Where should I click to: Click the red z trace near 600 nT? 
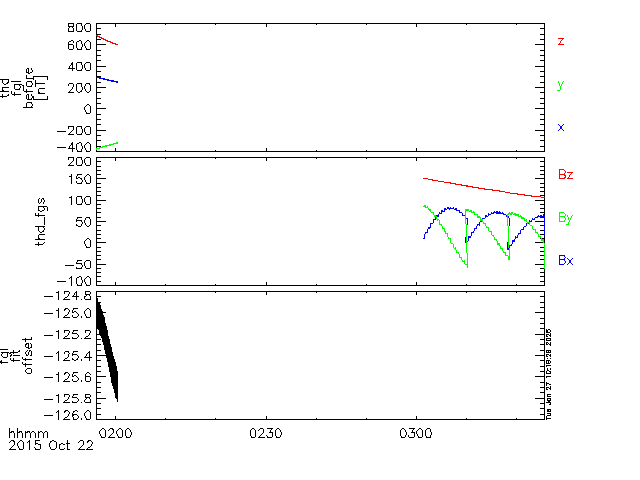107,40
